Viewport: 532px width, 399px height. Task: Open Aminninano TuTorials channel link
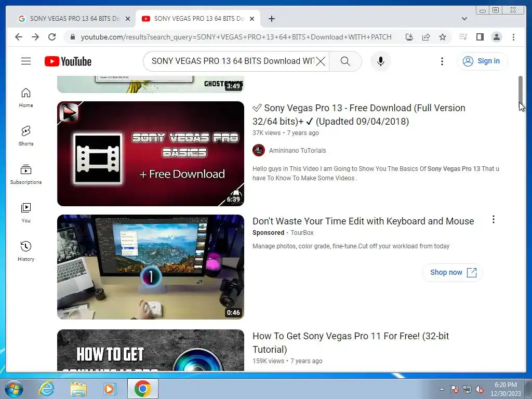297,151
